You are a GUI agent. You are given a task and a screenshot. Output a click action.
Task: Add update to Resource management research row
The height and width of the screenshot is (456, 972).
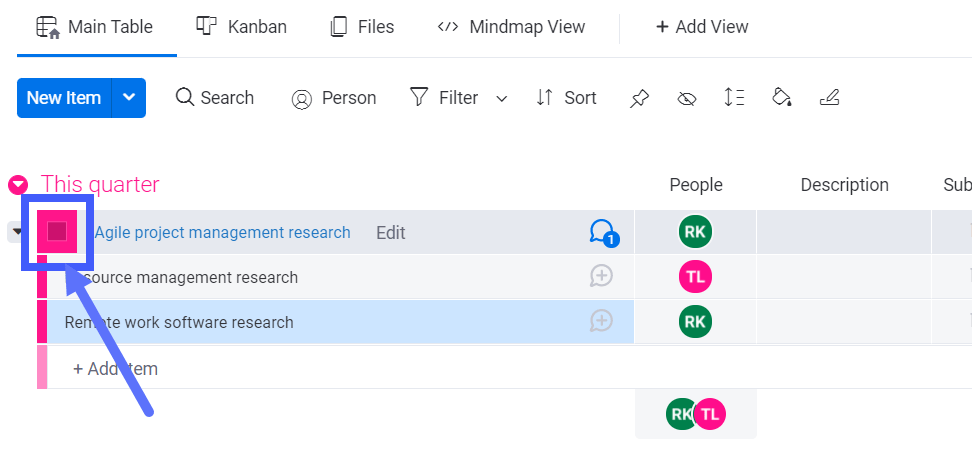pyautogui.click(x=601, y=277)
